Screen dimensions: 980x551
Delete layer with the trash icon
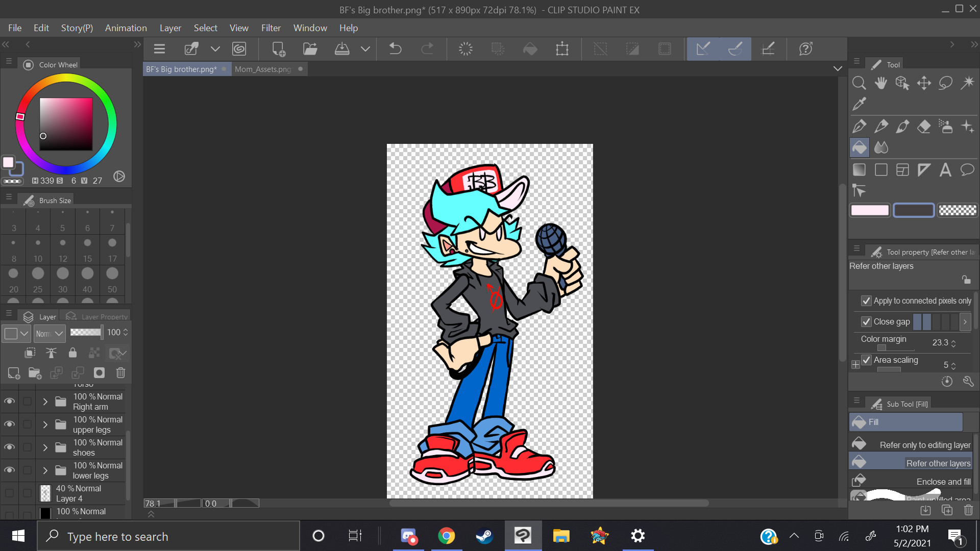point(120,373)
